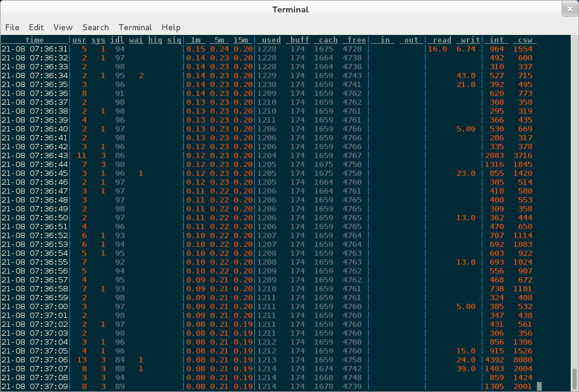Click the 'usr' column header
The width and height of the screenshot is (579, 392).
click(x=79, y=40)
